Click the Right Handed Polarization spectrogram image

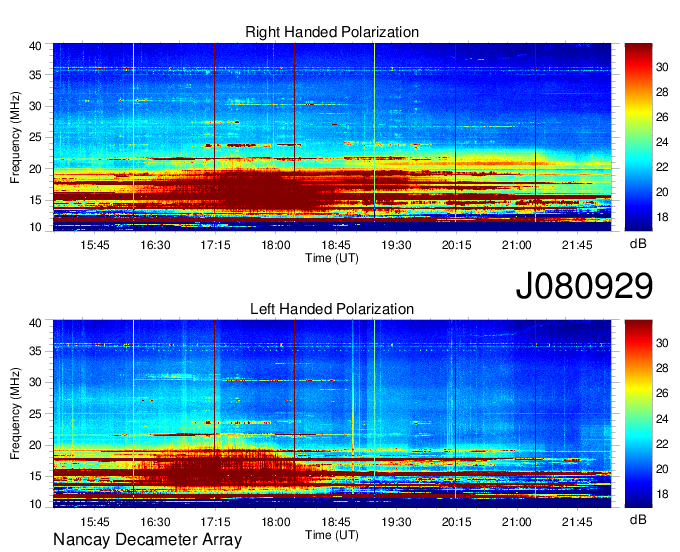coord(332,137)
